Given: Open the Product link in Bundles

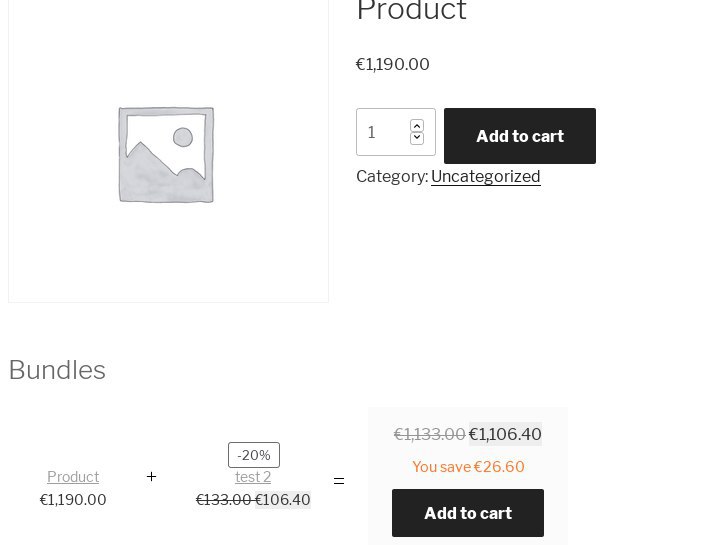Looking at the screenshot, I should [73, 477].
